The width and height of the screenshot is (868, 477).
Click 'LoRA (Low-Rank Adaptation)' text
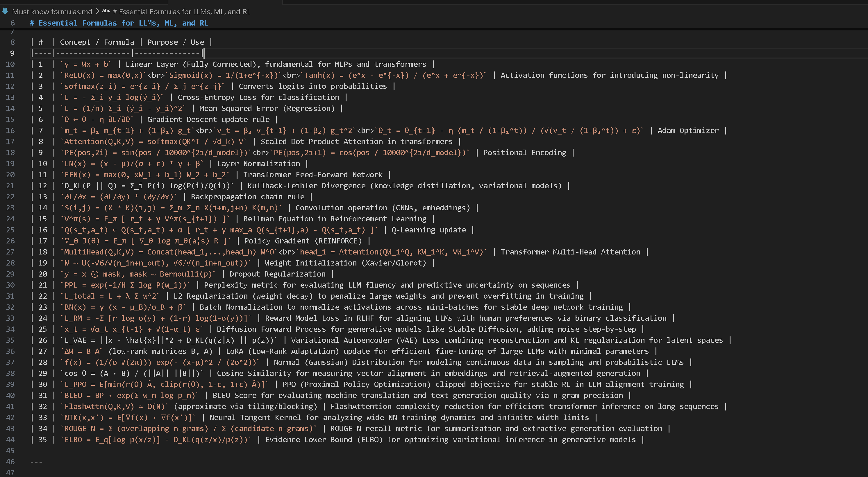(282, 352)
